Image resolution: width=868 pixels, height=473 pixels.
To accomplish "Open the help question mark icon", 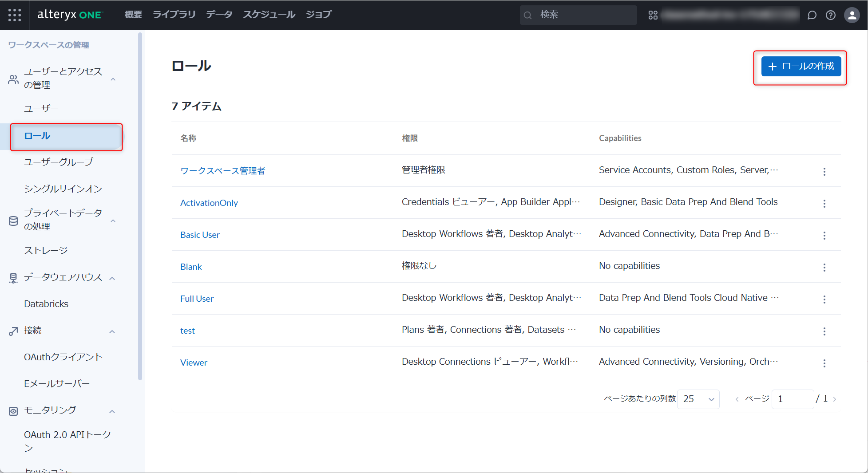I will click(x=831, y=15).
